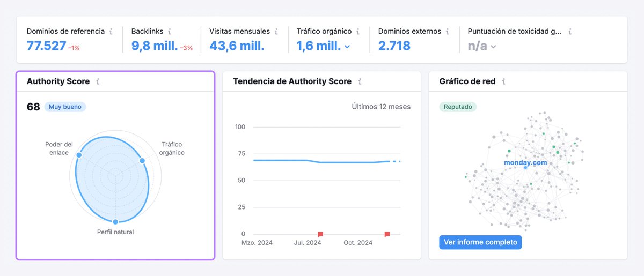Click the monday.com node in network graph

525,168
